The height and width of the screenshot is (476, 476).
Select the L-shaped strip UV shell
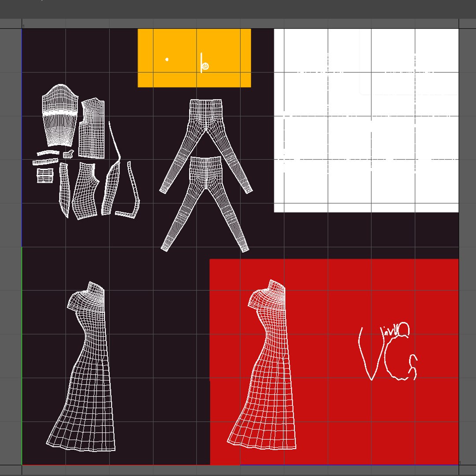click(128, 190)
